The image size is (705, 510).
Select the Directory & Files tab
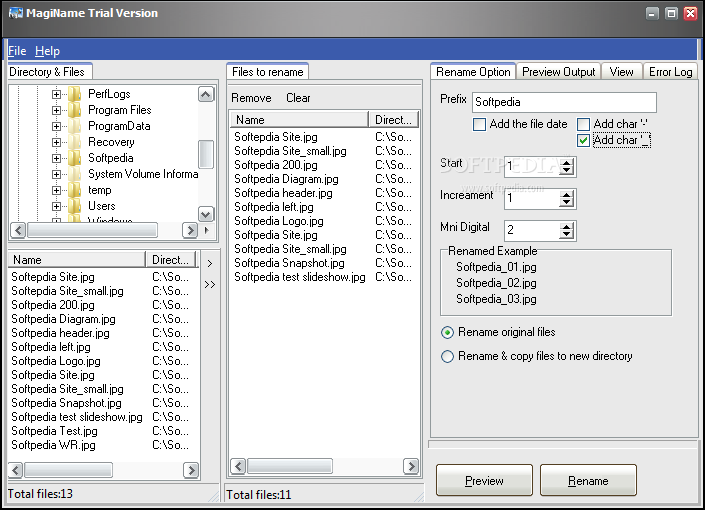pyautogui.click(x=50, y=72)
